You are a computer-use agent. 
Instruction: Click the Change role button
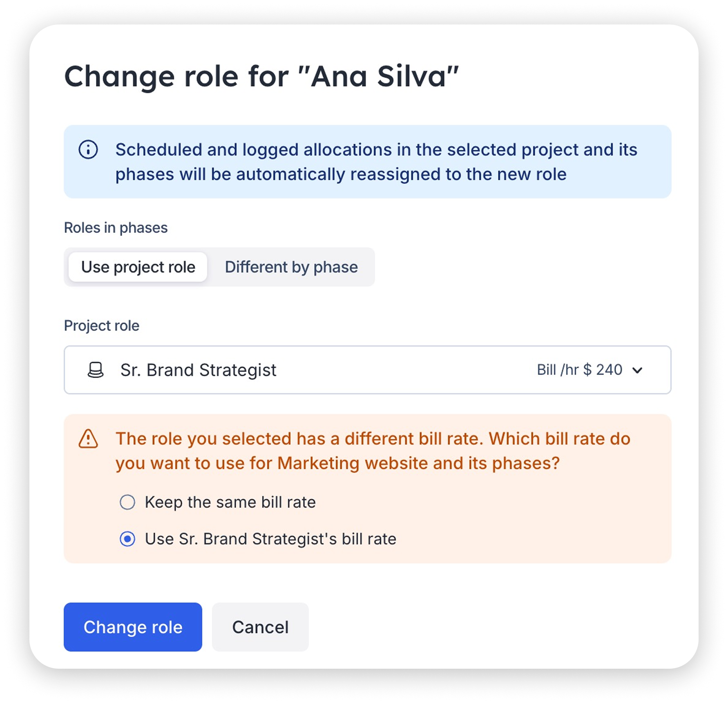coord(132,627)
